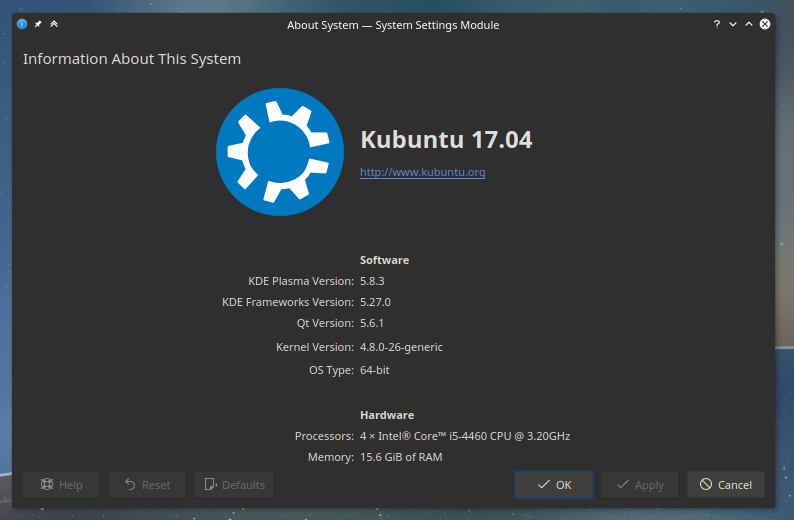Screen dimensions: 794x520
Task: Click the OK button
Action: [554, 485]
